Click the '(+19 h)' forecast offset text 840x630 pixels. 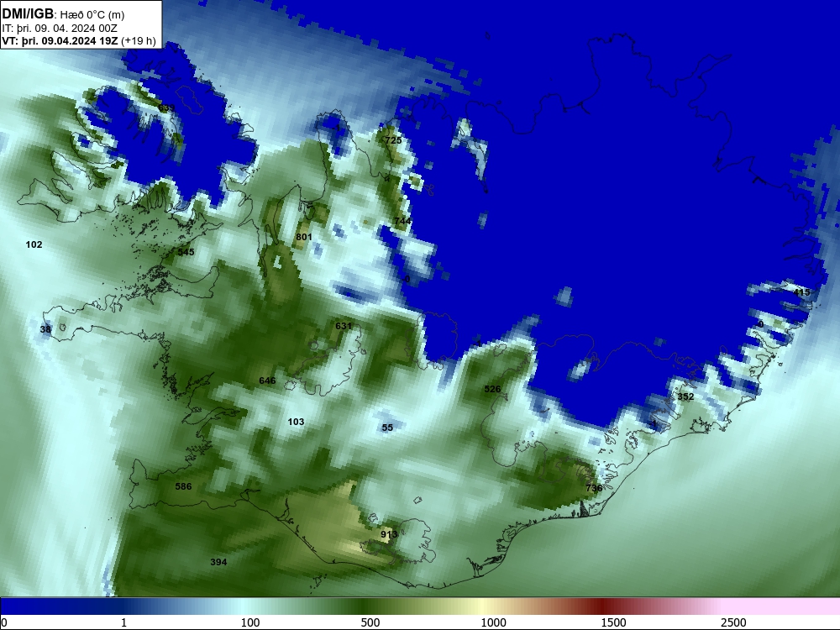139,41
